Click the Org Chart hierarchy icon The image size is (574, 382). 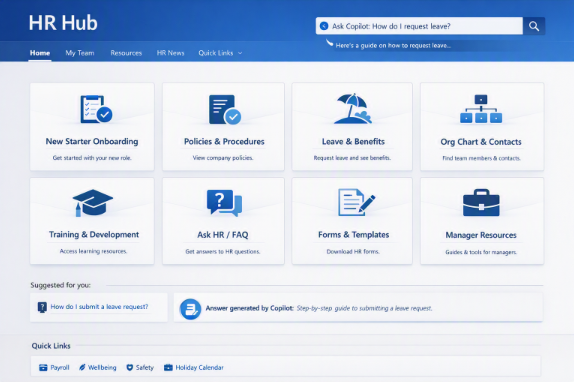(x=481, y=109)
